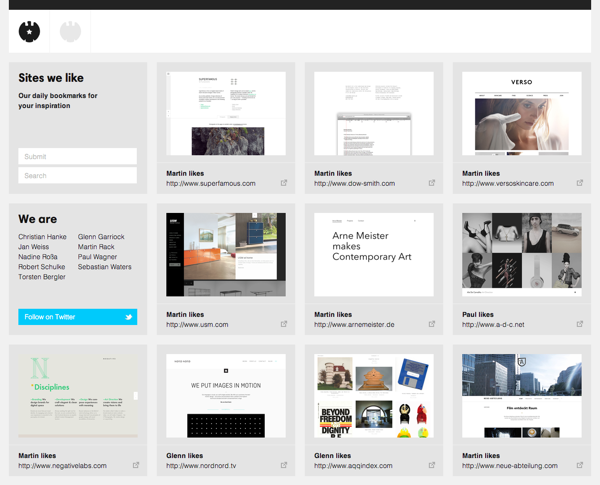
Task: Click the grey faded logo icon
Action: point(70,31)
